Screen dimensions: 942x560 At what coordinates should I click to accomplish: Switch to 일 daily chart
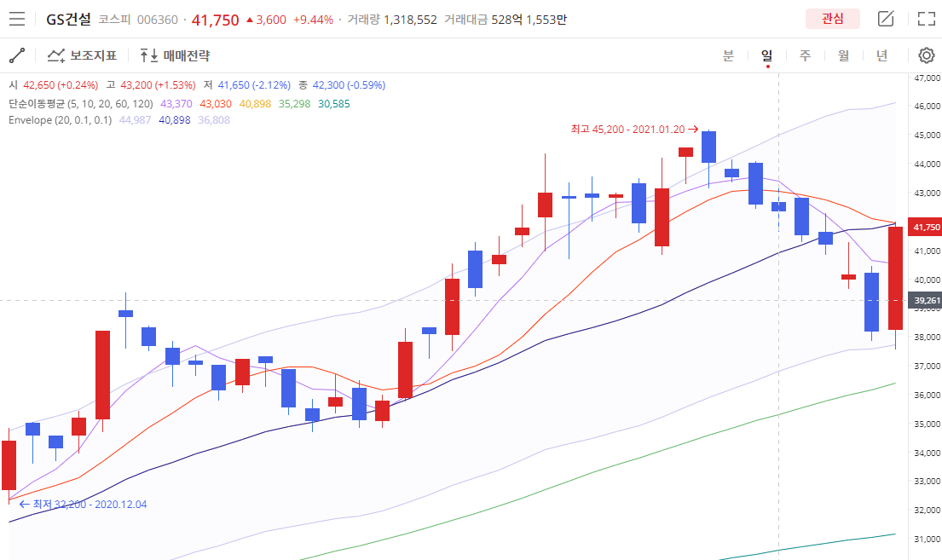(767, 56)
